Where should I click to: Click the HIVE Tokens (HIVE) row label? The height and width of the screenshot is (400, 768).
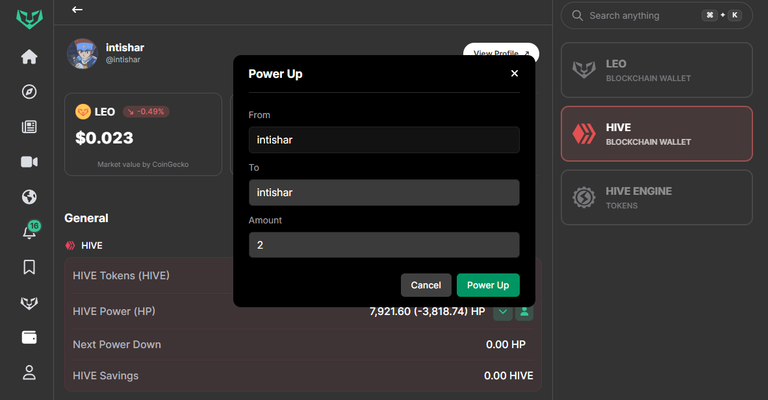tap(121, 276)
